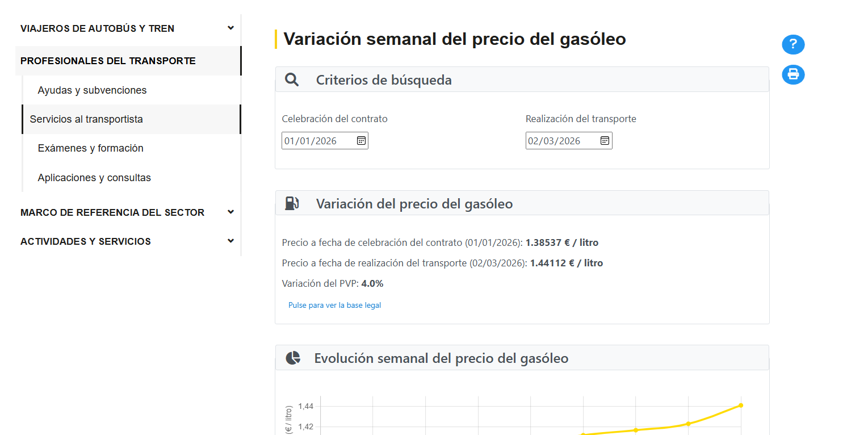
Task: Click the pie chart icon
Action: [x=293, y=358]
